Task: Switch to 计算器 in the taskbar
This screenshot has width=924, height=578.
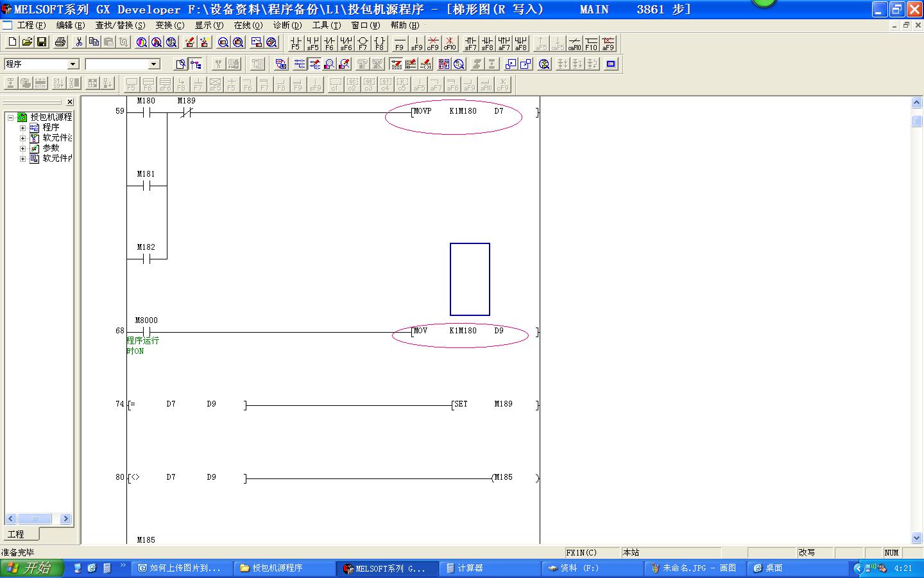Action: coord(492,568)
